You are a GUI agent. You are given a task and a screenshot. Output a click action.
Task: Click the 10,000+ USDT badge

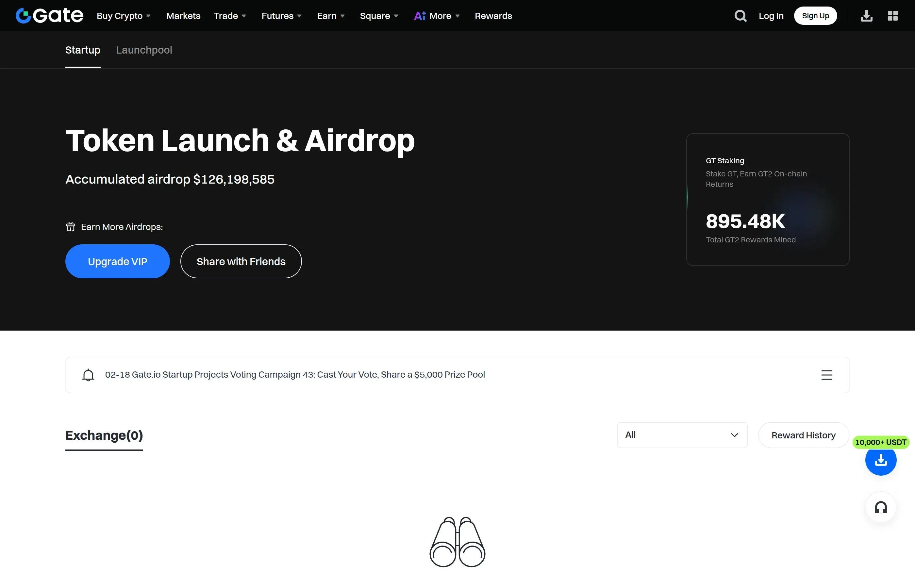pyautogui.click(x=880, y=442)
